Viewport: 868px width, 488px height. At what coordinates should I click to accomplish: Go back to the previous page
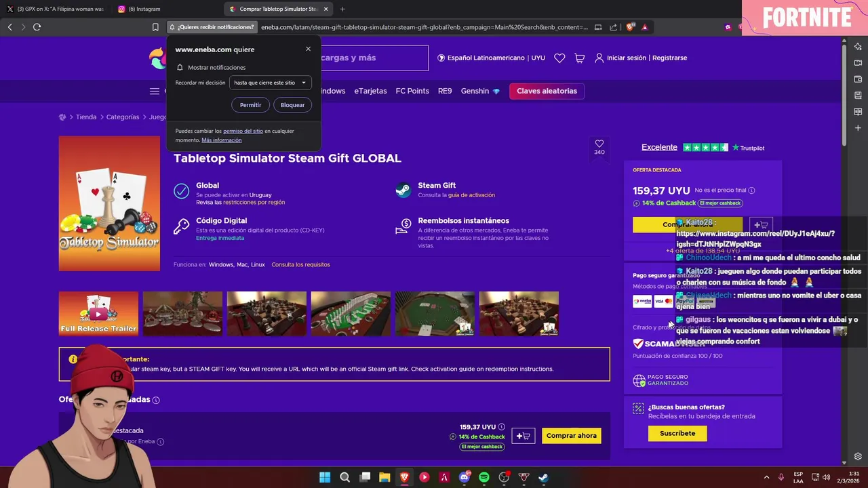click(9, 27)
